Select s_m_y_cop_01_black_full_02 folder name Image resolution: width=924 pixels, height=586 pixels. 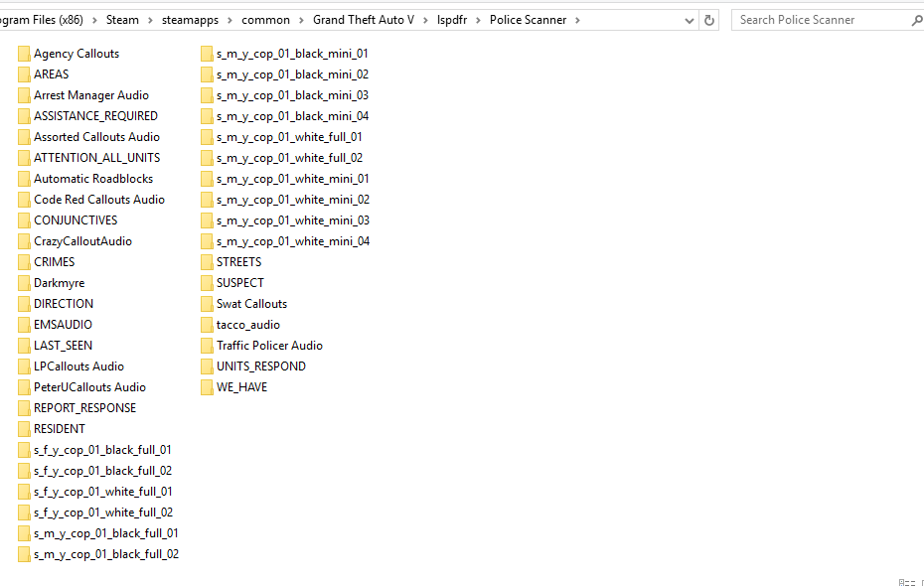click(106, 554)
